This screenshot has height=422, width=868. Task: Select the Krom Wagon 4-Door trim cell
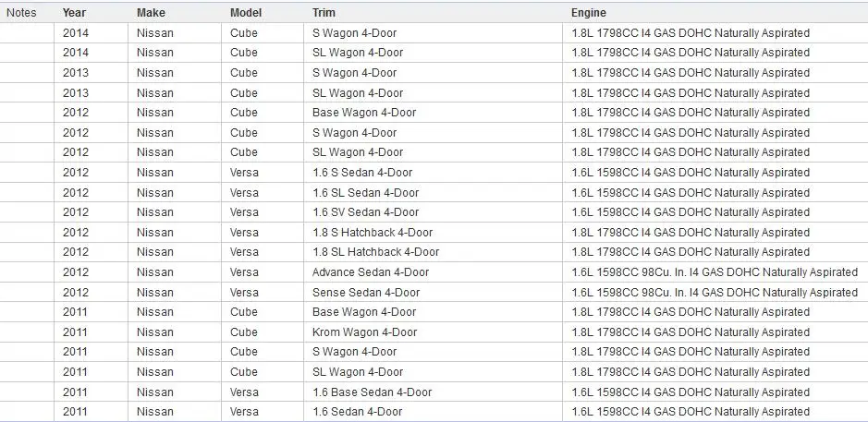433,332
